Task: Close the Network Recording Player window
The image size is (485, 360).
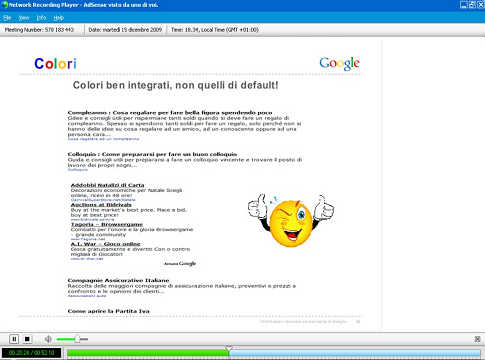Action: point(480,5)
